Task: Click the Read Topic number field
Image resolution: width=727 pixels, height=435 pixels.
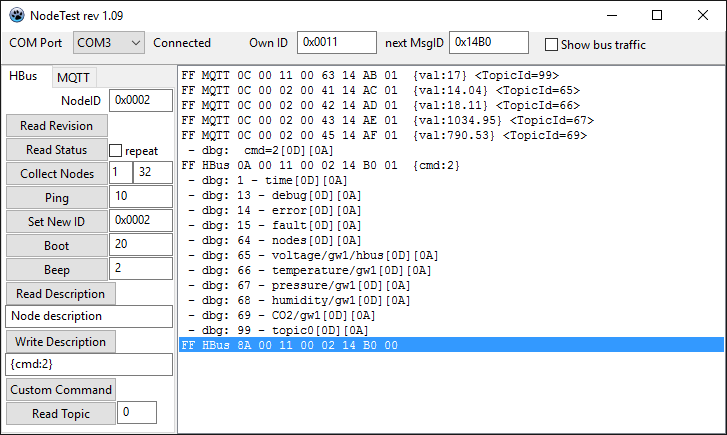Action: [x=137, y=412]
